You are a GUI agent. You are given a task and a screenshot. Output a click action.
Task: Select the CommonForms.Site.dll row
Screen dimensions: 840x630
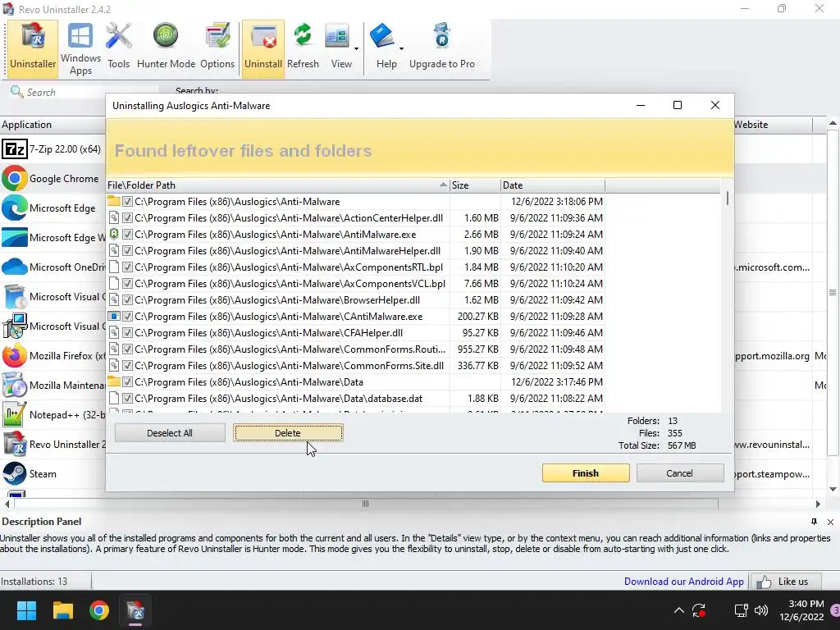[355, 365]
